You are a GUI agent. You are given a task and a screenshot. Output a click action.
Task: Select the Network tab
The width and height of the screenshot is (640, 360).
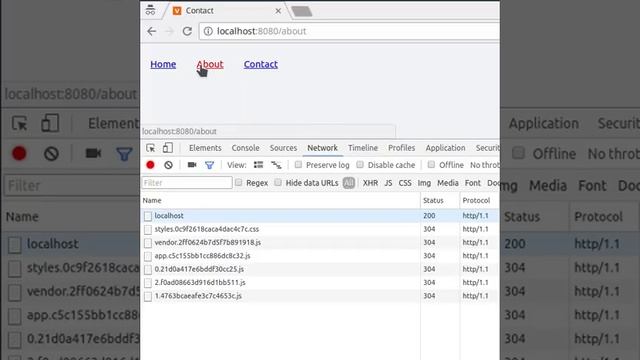(322, 148)
